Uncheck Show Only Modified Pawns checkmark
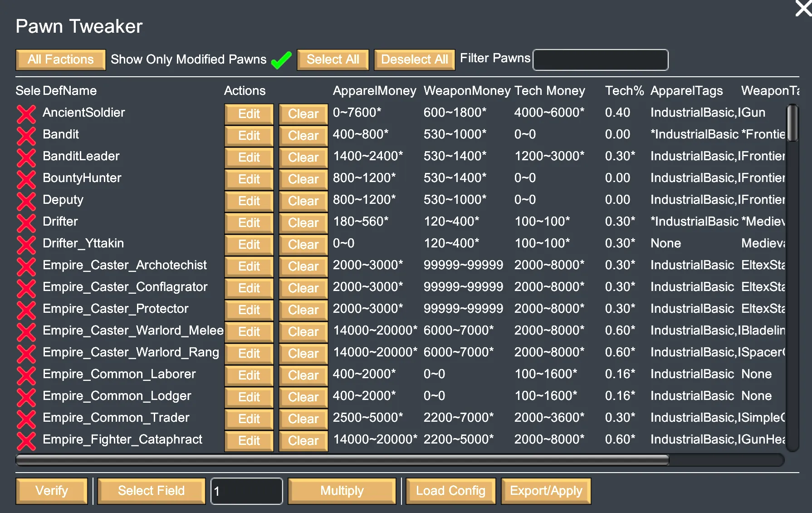 tap(281, 60)
